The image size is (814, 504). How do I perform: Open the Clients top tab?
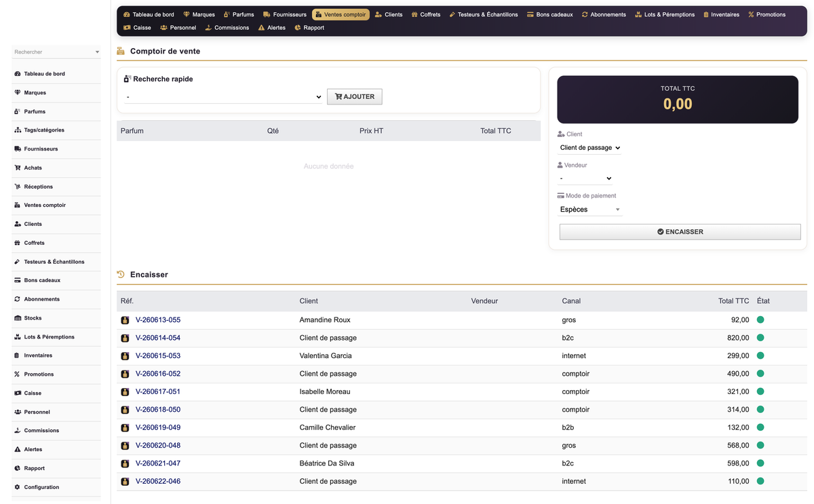pos(389,14)
